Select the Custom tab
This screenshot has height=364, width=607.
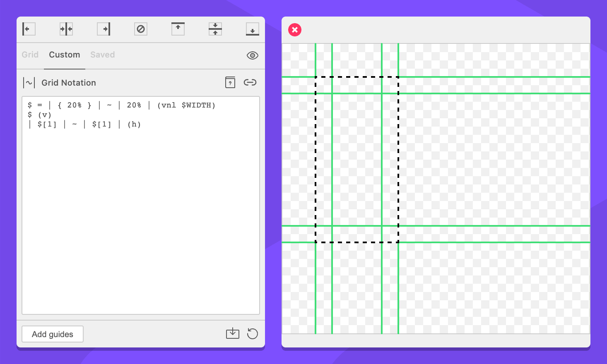pyautogui.click(x=65, y=55)
